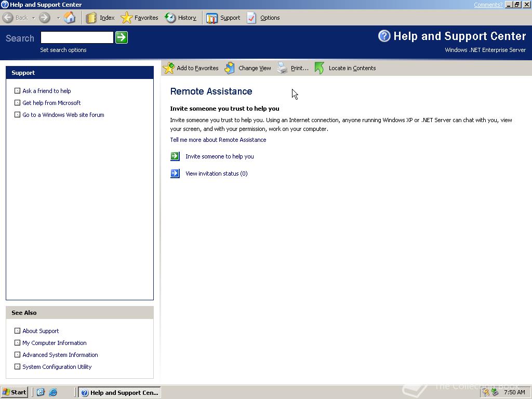
Task: Open the Back history dropdown arrow
Action: pos(33,18)
